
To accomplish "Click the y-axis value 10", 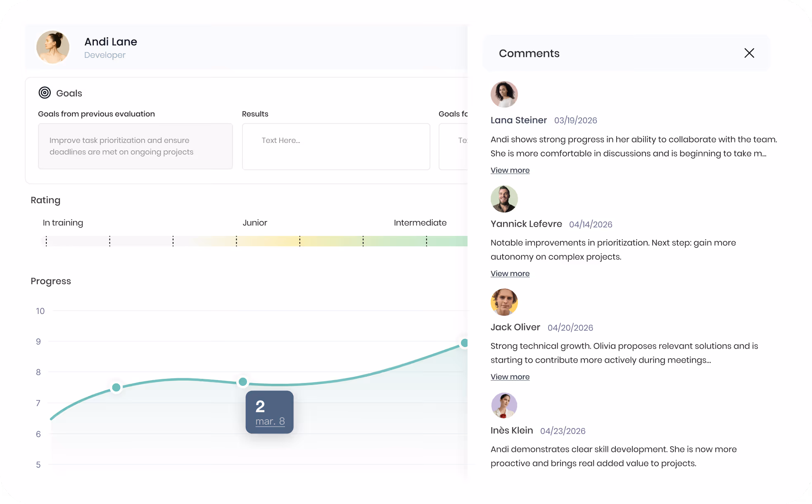I will point(40,311).
